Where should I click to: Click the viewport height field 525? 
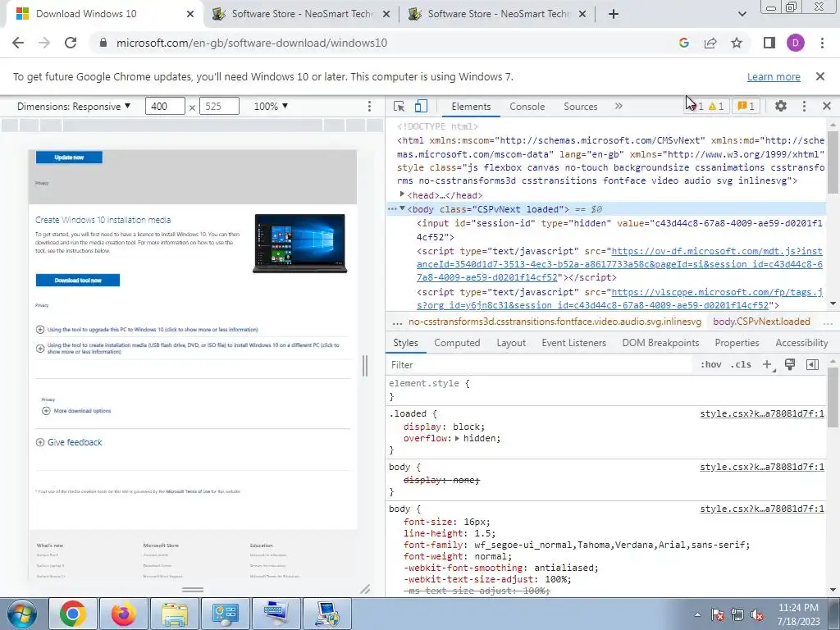[219, 106]
